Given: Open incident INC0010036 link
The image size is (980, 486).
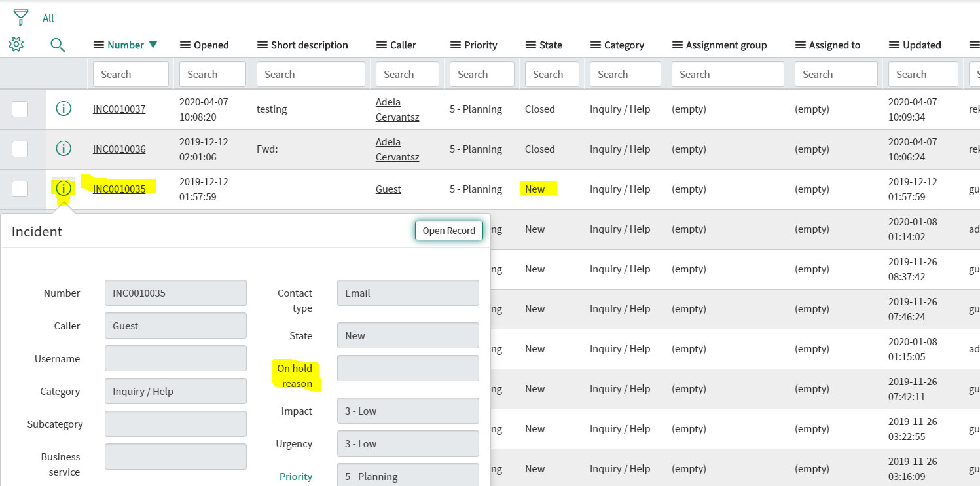Looking at the screenshot, I should pos(119,149).
